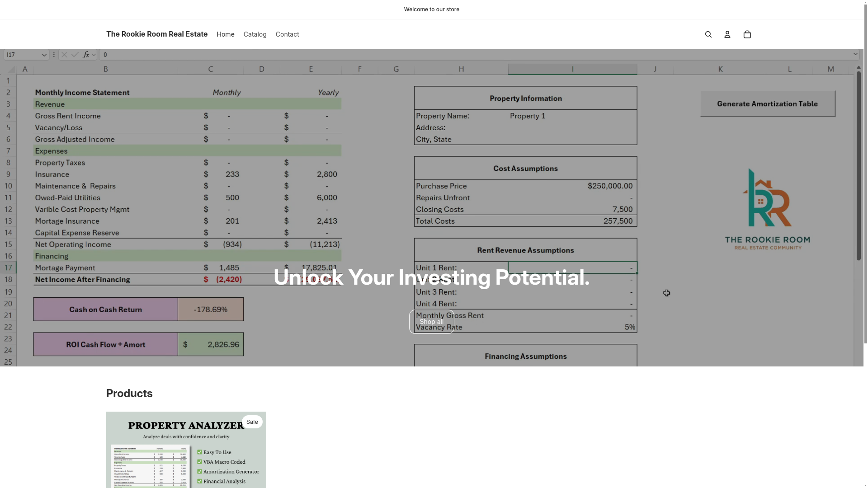Viewport: 868px width, 488px height.
Task: Go to The Rookie Room Real Estate homepage link
Action: [x=157, y=34]
